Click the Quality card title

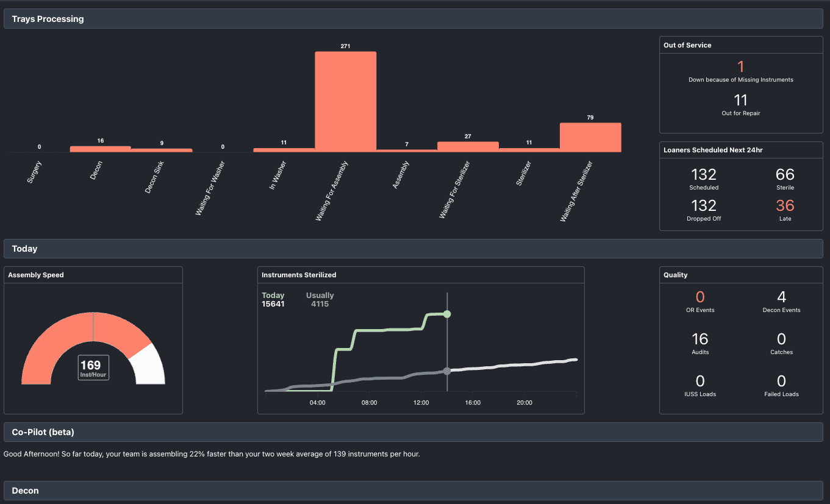[676, 275]
